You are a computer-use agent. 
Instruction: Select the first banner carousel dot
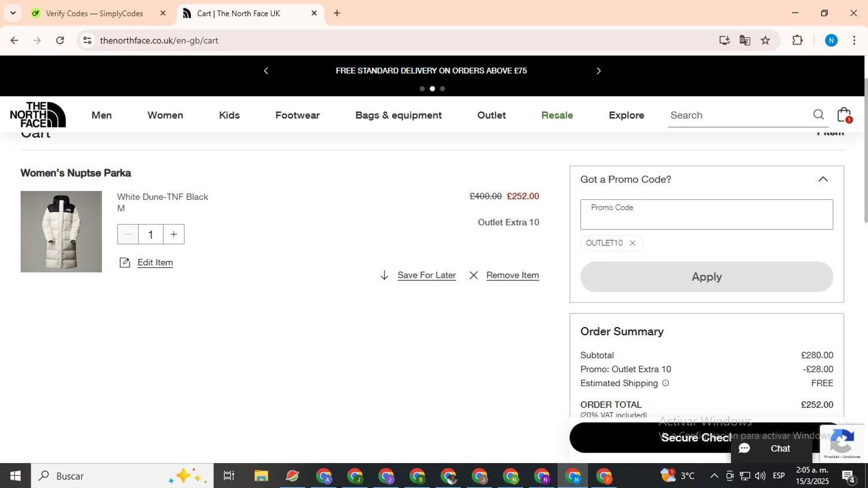422,89
